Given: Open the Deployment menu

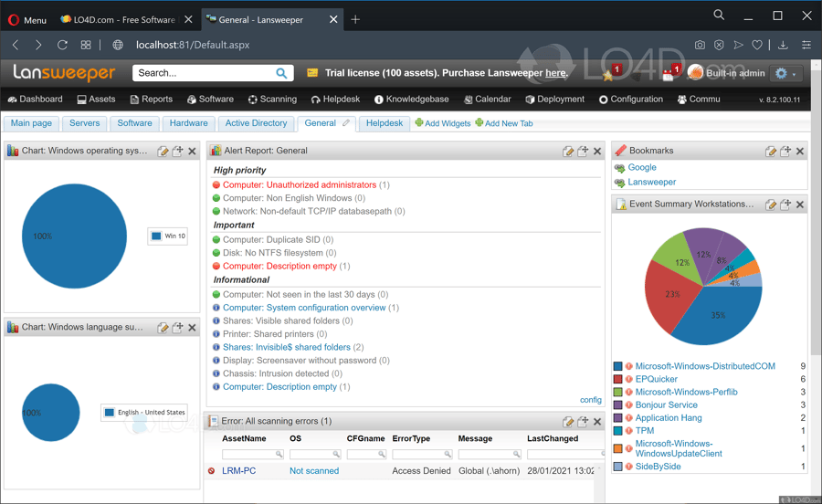Looking at the screenshot, I should 554,99.
